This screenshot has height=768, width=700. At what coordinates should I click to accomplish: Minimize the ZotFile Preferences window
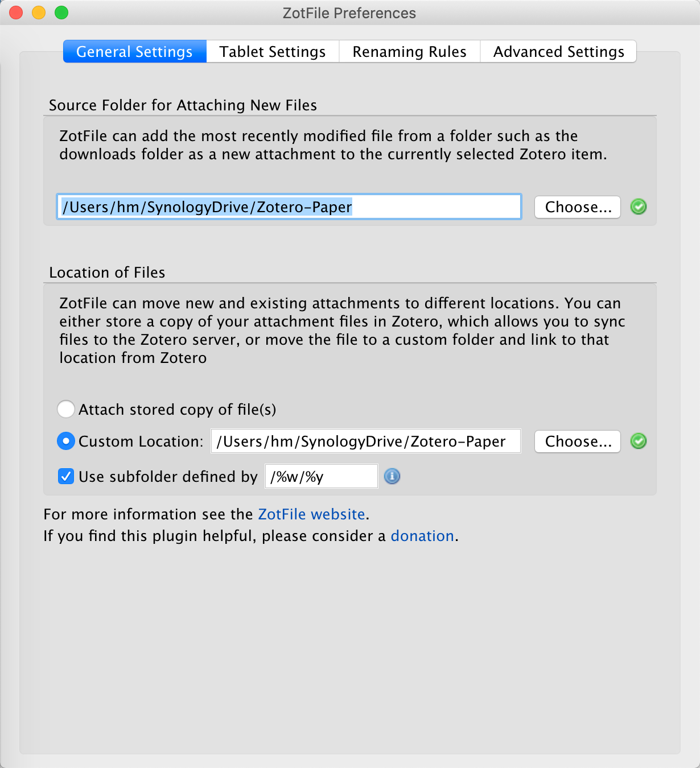[39, 13]
